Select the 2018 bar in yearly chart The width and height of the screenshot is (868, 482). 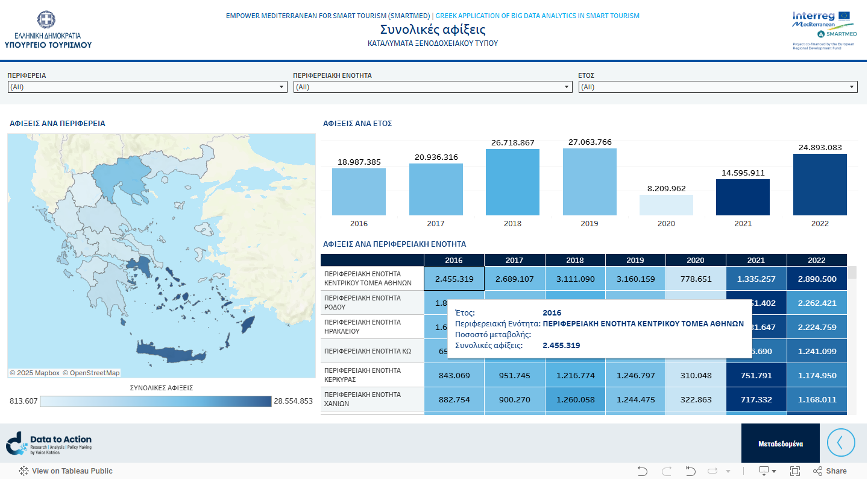pyautogui.click(x=512, y=182)
